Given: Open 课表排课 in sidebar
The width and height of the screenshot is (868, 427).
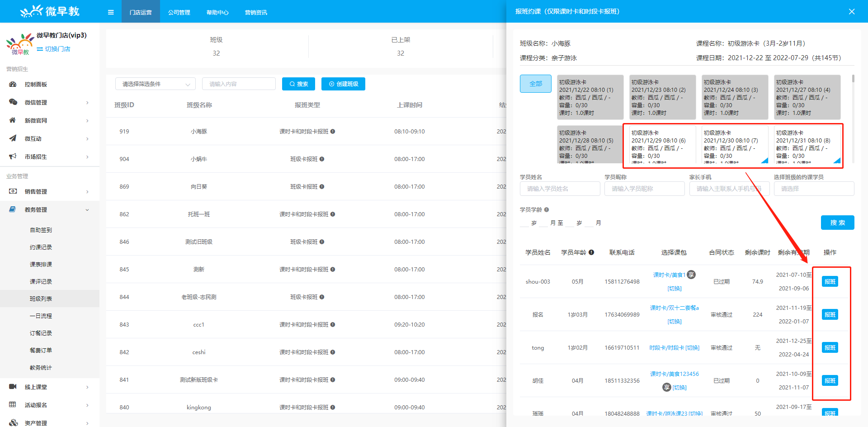Looking at the screenshot, I should tap(41, 264).
